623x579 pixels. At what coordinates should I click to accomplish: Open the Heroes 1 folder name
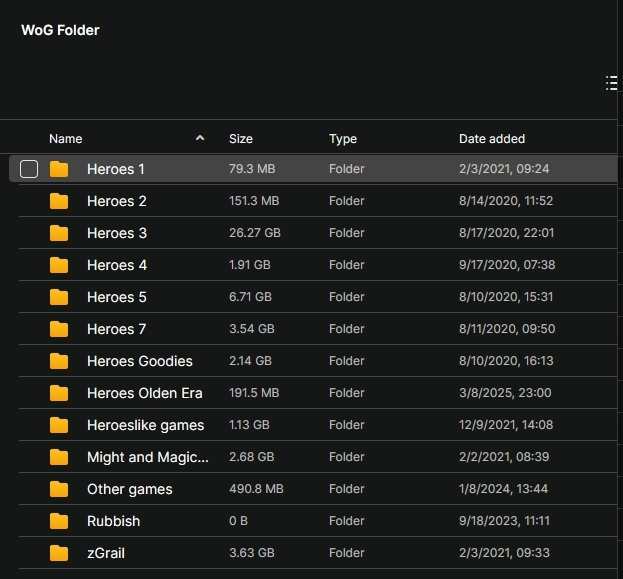pos(116,169)
